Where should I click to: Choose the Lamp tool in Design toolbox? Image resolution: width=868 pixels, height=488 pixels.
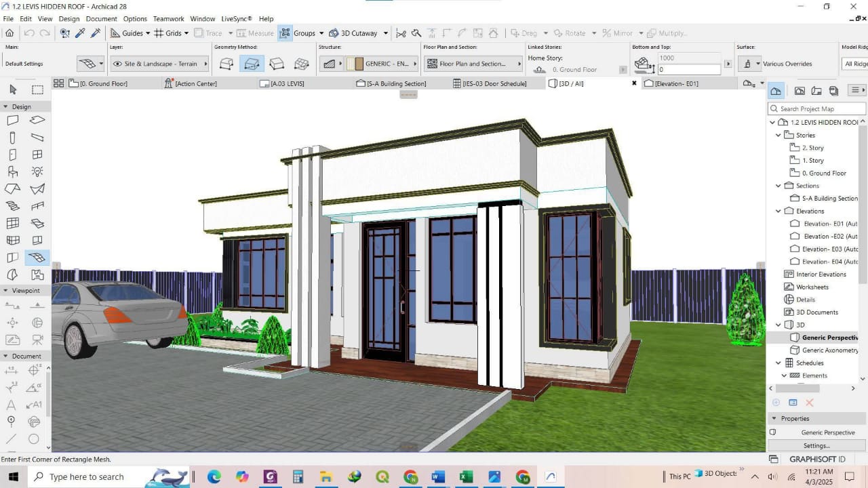point(37,172)
